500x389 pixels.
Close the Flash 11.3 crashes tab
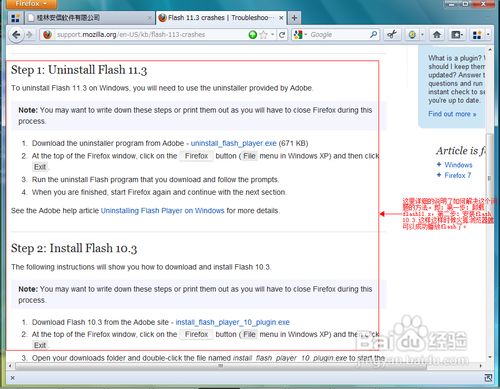click(x=281, y=18)
